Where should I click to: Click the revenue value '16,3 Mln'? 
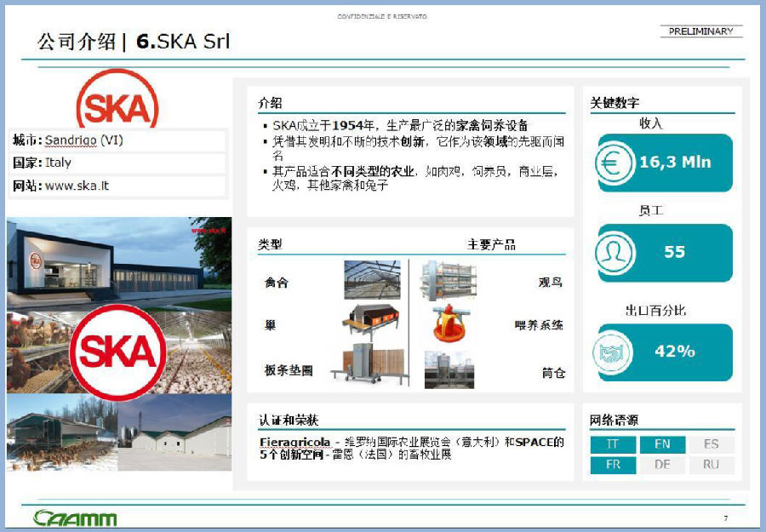[x=675, y=162]
